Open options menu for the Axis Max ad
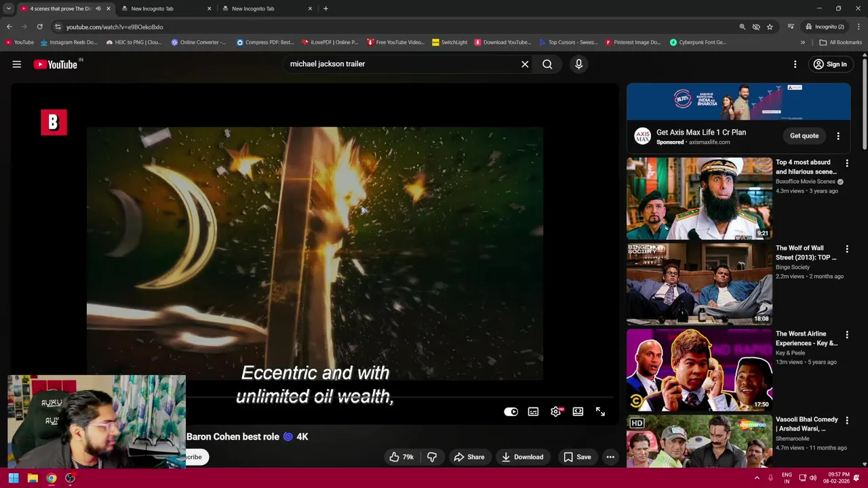 pos(838,136)
